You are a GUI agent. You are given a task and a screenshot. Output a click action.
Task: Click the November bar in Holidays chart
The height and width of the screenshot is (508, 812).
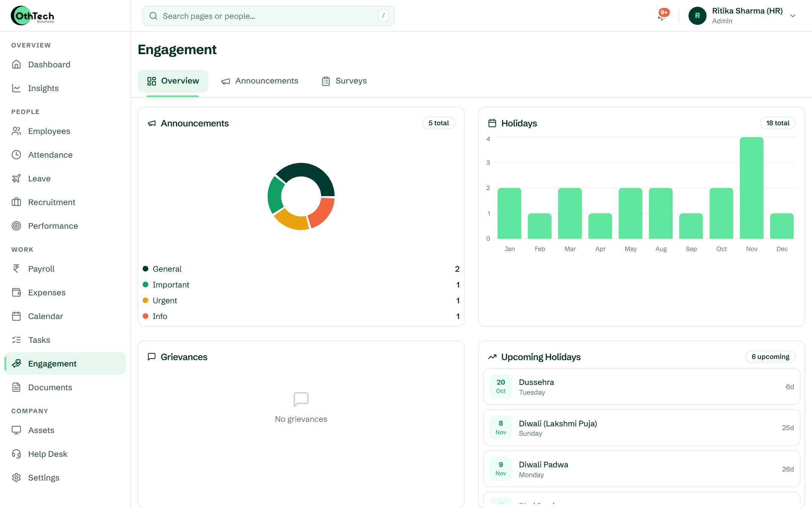pos(751,188)
